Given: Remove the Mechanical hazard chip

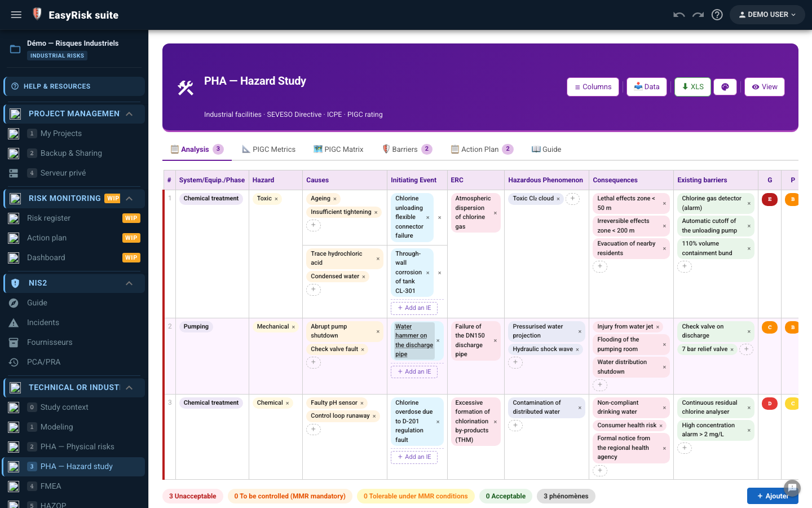Looking at the screenshot, I should (x=293, y=327).
